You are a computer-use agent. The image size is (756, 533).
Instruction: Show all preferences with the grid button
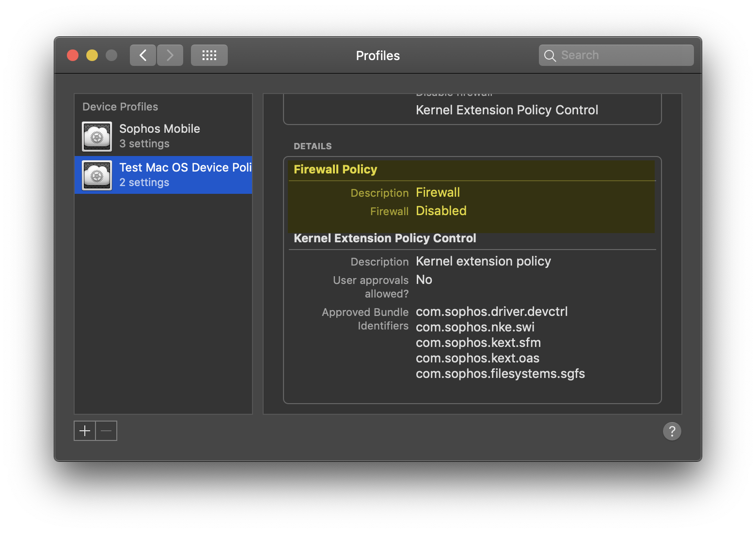click(209, 55)
